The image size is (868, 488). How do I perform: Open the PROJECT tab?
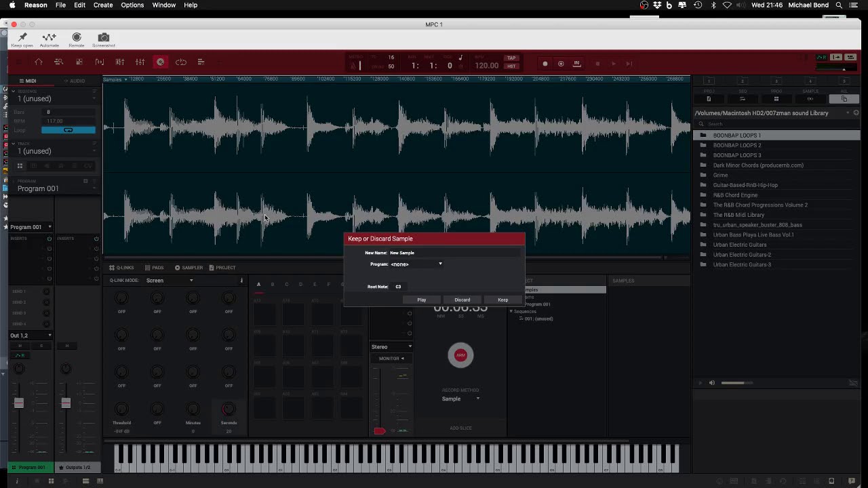pos(222,268)
